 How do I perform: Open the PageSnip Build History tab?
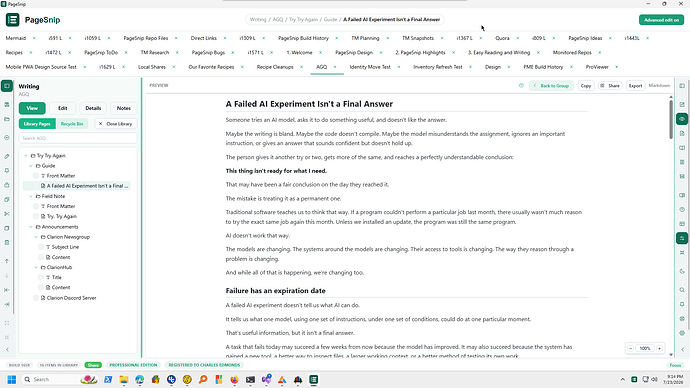pos(303,38)
